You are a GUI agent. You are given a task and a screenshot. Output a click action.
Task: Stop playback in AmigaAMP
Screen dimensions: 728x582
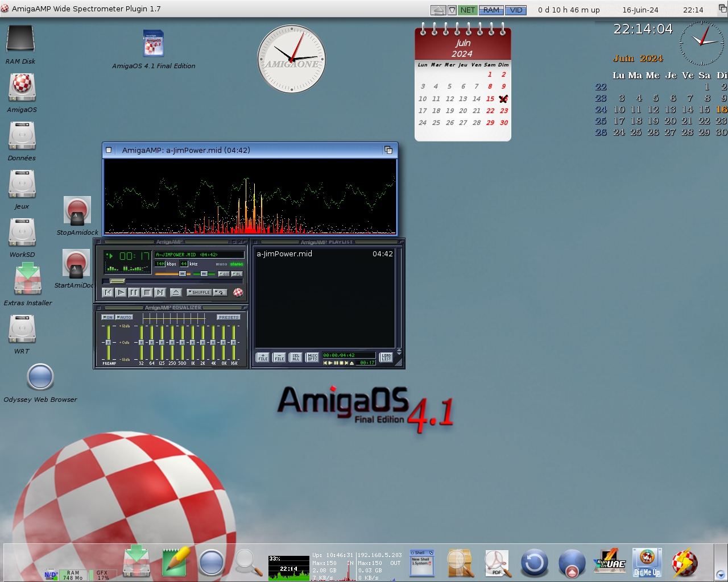147,292
